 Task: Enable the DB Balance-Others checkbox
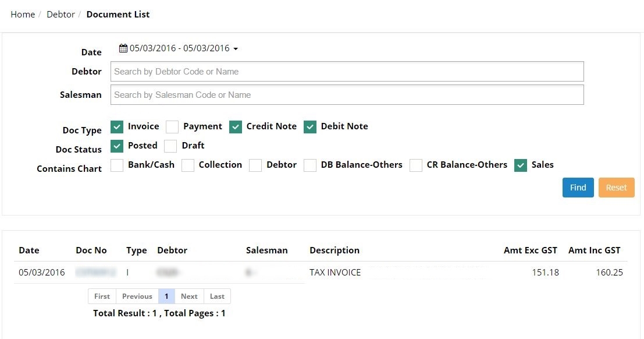pos(310,165)
